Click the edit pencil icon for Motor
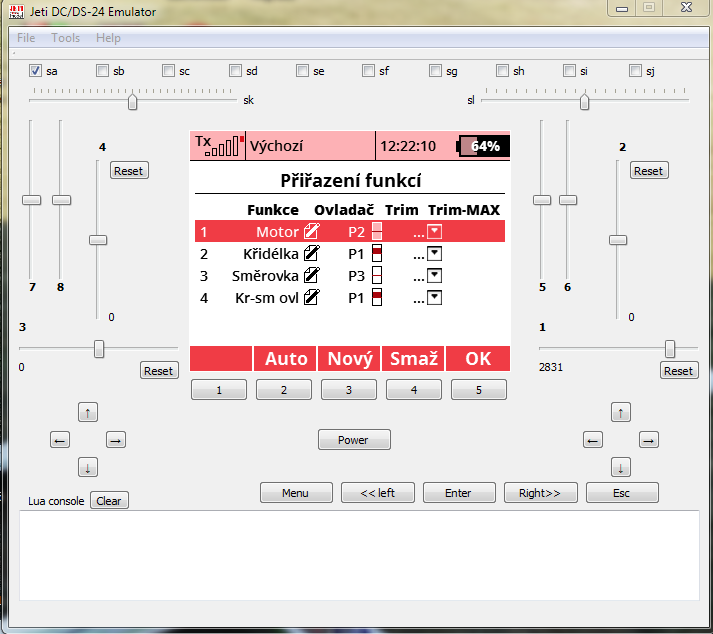Image resolution: width=713 pixels, height=634 pixels. [311, 231]
